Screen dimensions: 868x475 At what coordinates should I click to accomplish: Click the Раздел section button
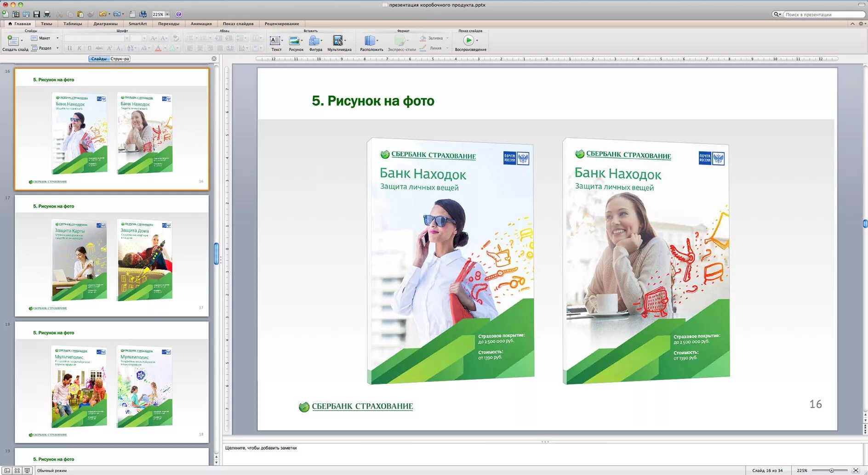tap(41, 48)
